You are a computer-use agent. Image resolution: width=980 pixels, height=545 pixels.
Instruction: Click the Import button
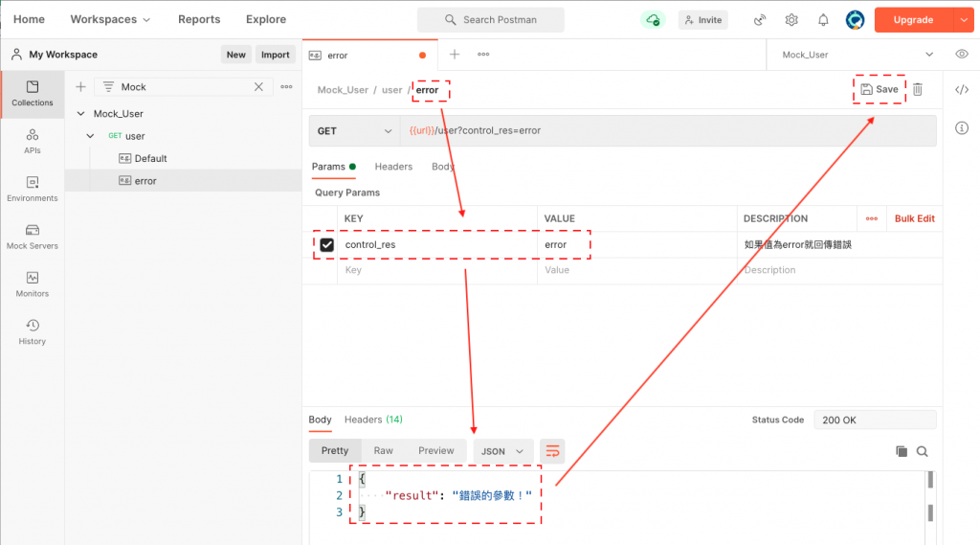(275, 55)
